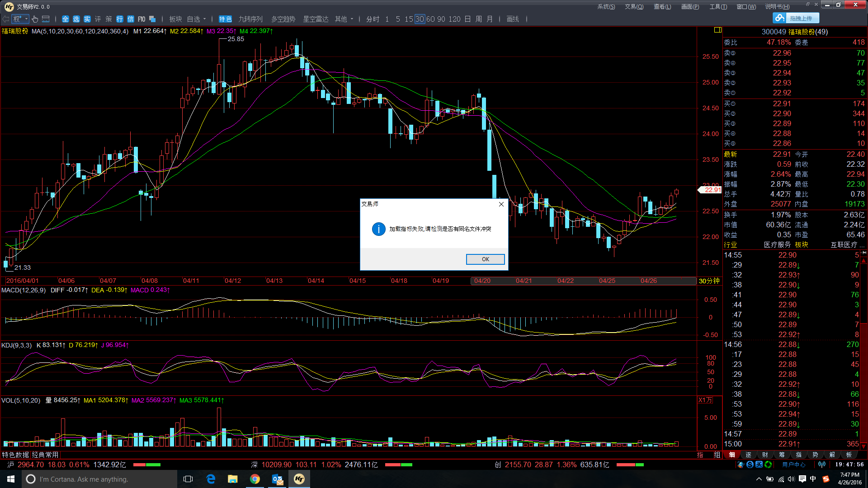
Task: Click the back arrow navigation icon
Action: (x=5, y=19)
